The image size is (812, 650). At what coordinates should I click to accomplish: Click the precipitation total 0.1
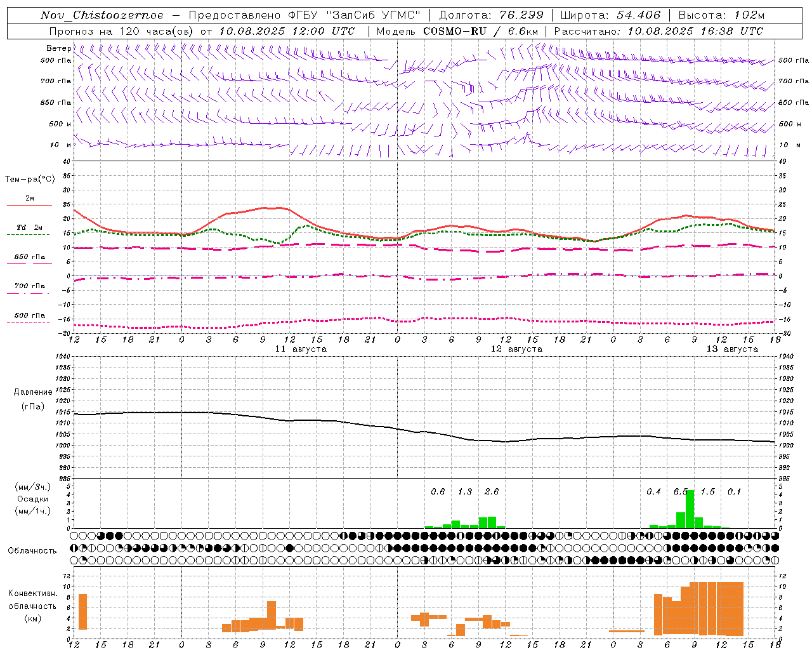pyautogui.click(x=734, y=492)
